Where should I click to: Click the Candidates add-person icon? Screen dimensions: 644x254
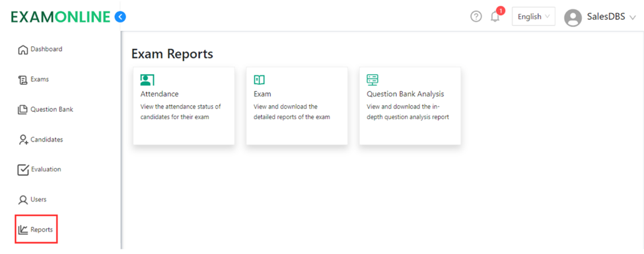click(x=23, y=140)
